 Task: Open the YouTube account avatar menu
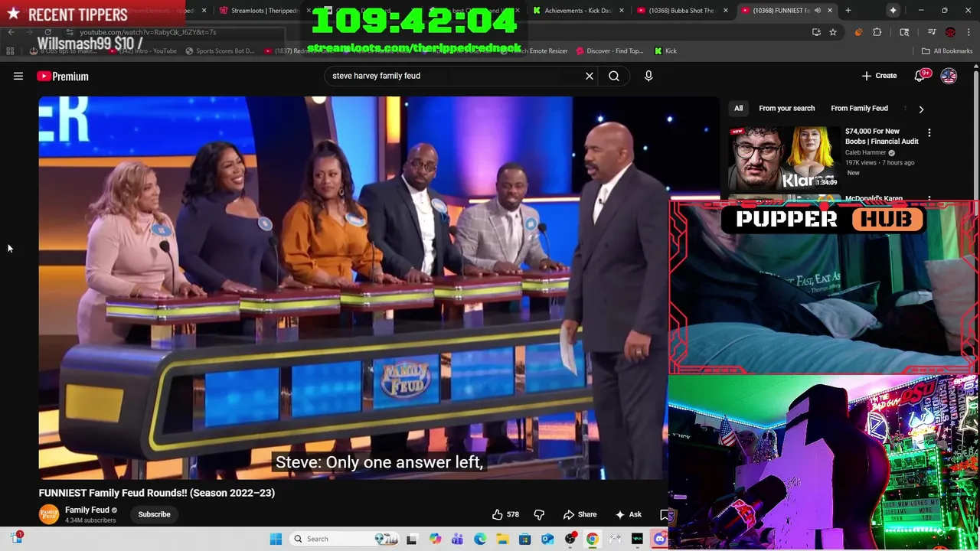click(949, 76)
